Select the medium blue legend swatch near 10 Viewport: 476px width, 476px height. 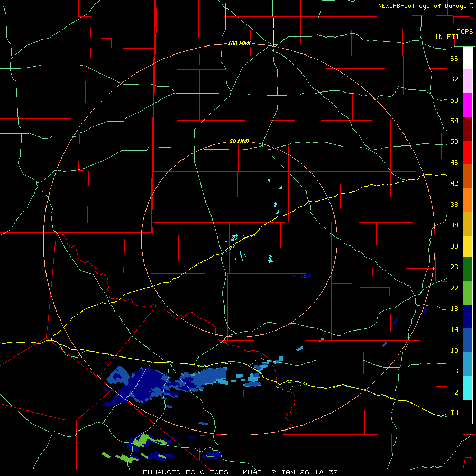point(467,340)
